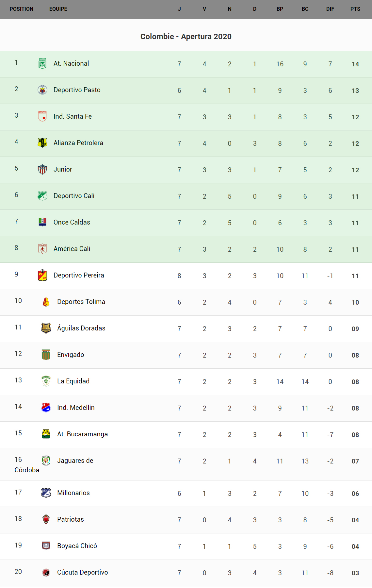Click the PTS column header
The image size is (372, 588).
point(355,9)
